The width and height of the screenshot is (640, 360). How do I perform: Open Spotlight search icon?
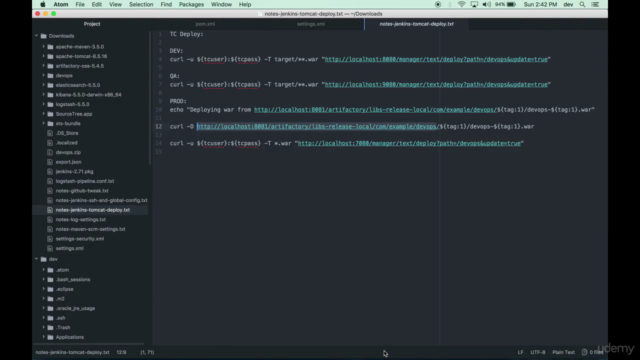pos(582,4)
